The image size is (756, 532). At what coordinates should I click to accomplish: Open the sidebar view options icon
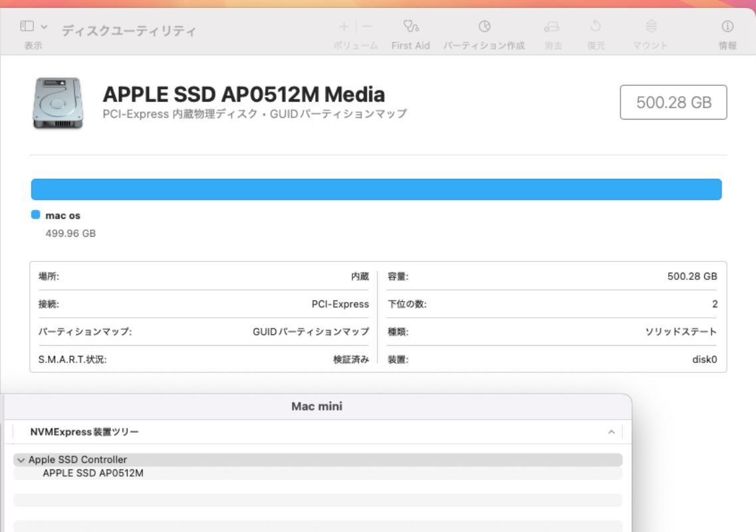[x=27, y=26]
